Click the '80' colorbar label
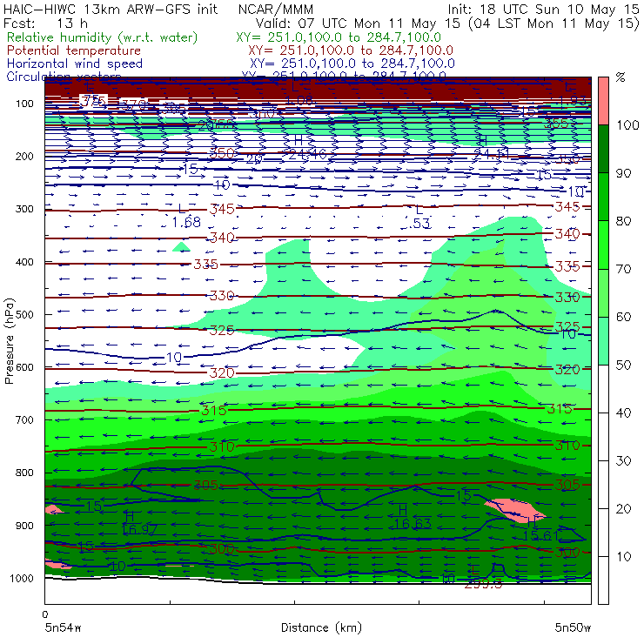 point(623,221)
